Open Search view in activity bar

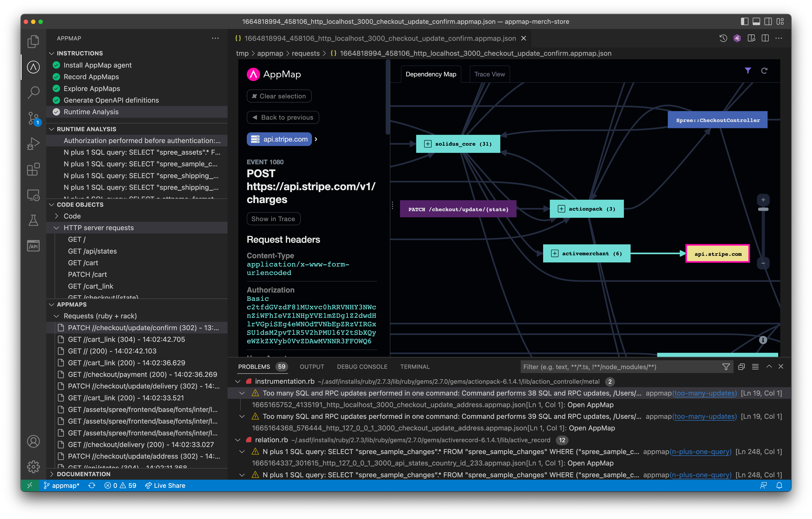click(33, 92)
